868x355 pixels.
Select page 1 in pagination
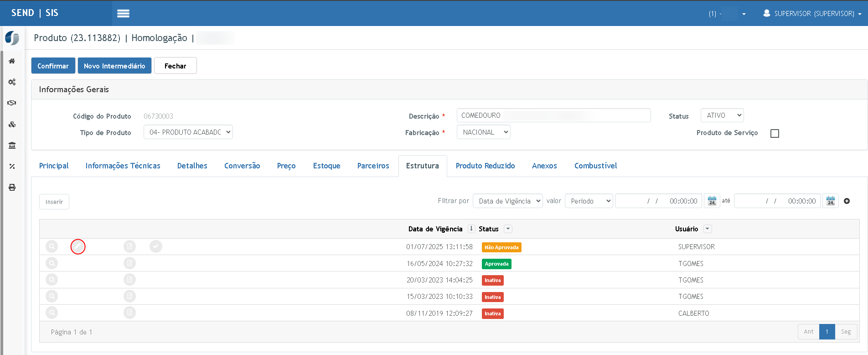coord(827,332)
